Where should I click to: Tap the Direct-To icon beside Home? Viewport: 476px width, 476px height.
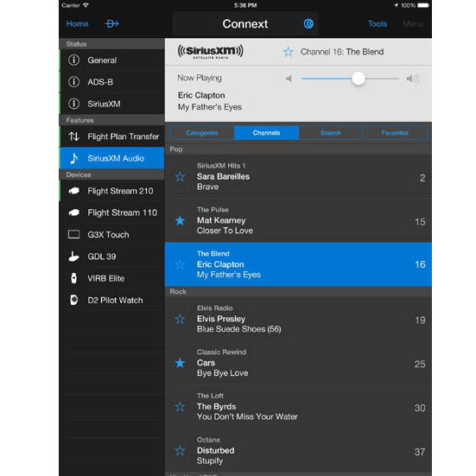[x=111, y=23]
